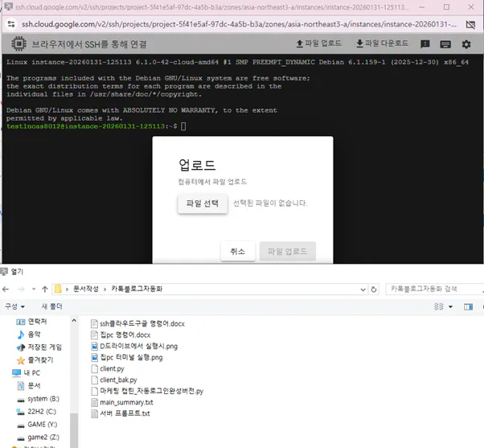Image resolution: width=484 pixels, height=448 pixels.
Task: Click the navigation pane scroll up arrow
Action: click(x=74, y=320)
